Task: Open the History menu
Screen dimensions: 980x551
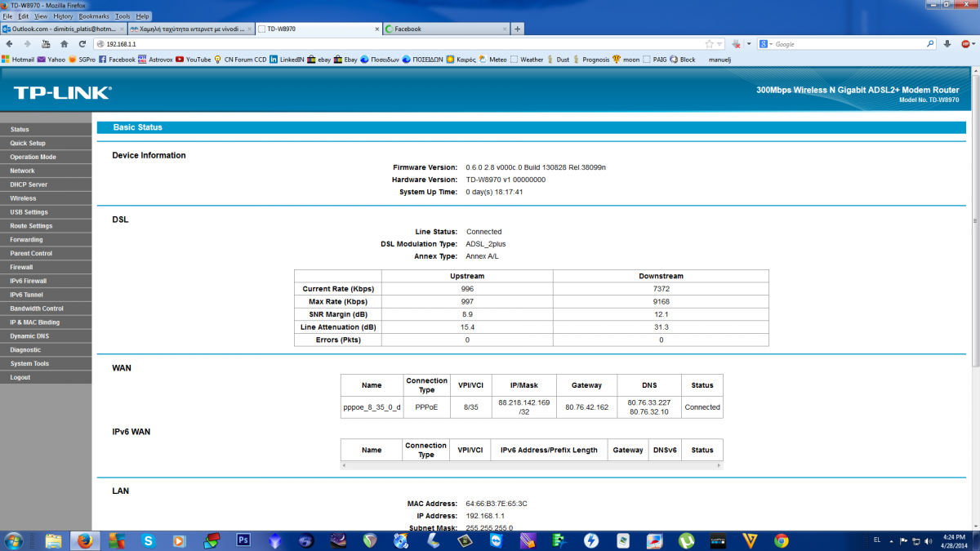Action: (63, 16)
